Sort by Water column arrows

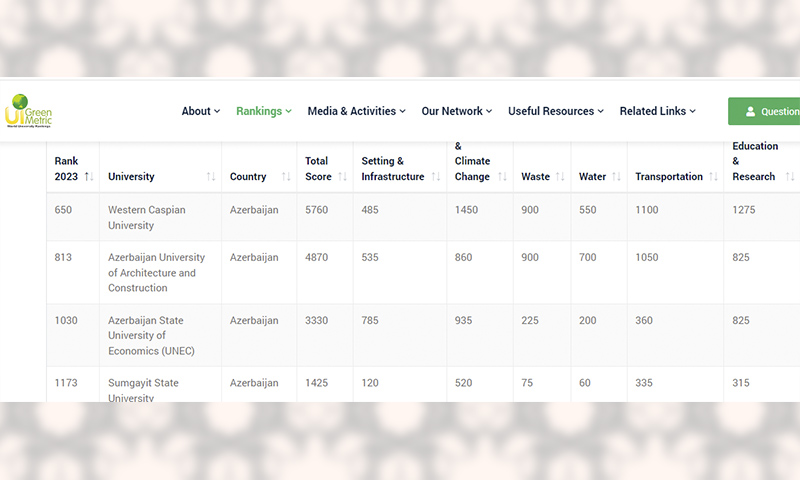616,176
